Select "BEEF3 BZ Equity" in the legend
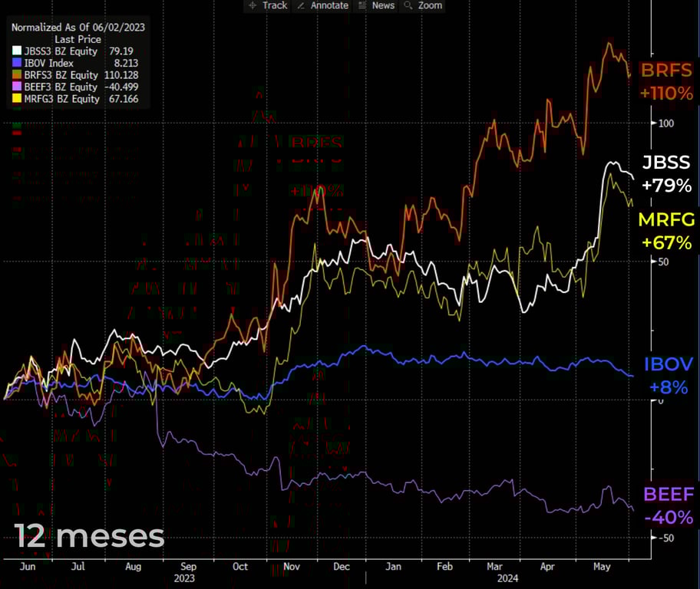The height and width of the screenshot is (589, 700). [x=61, y=87]
